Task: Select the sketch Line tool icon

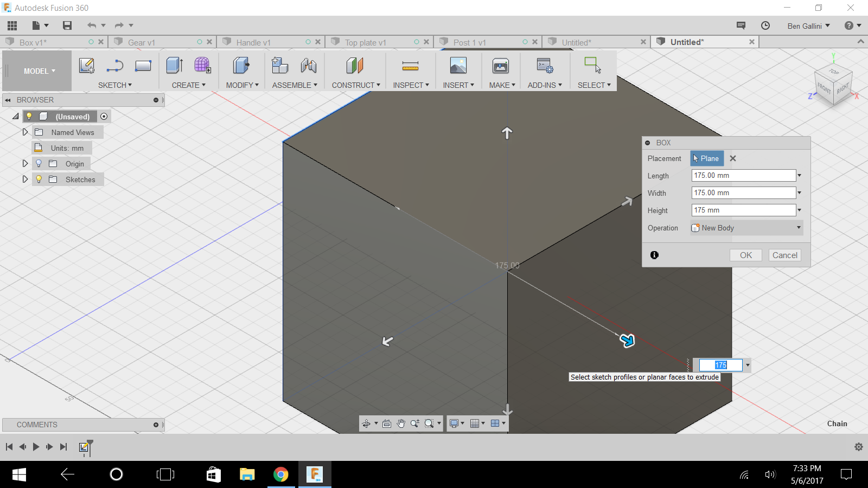Action: [114, 66]
